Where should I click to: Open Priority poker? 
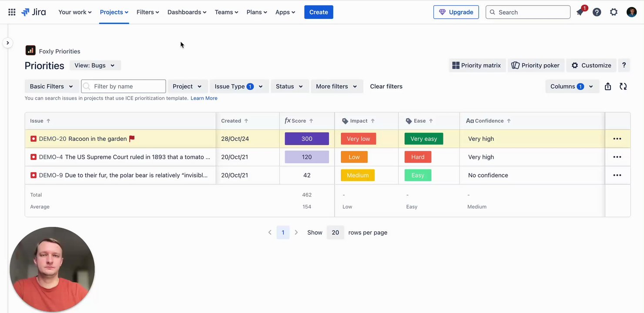tap(536, 65)
